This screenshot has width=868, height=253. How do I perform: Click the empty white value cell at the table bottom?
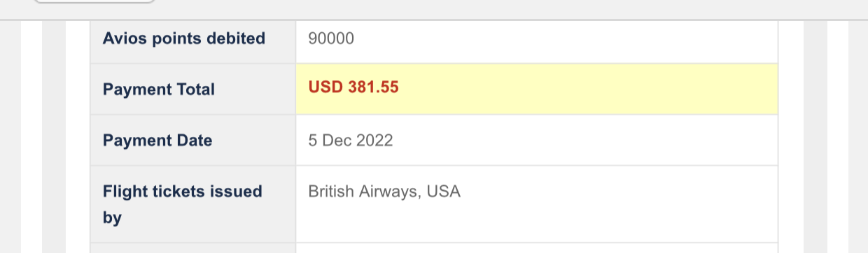tap(537, 248)
